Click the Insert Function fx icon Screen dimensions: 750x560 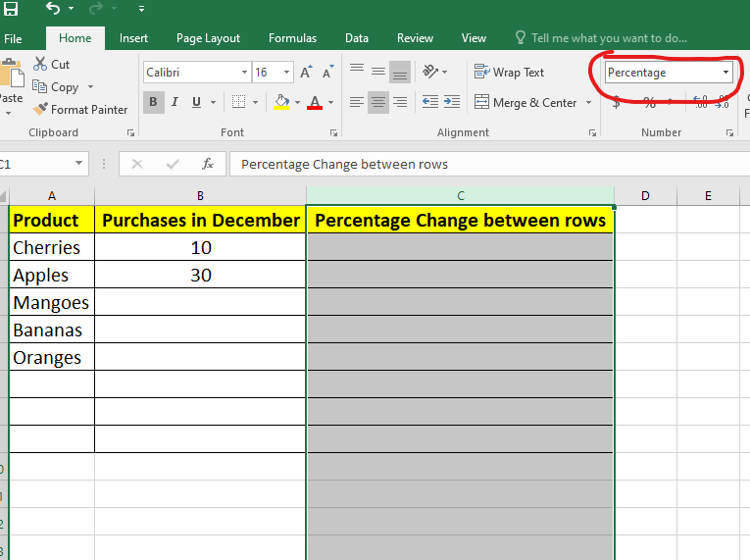click(x=207, y=164)
